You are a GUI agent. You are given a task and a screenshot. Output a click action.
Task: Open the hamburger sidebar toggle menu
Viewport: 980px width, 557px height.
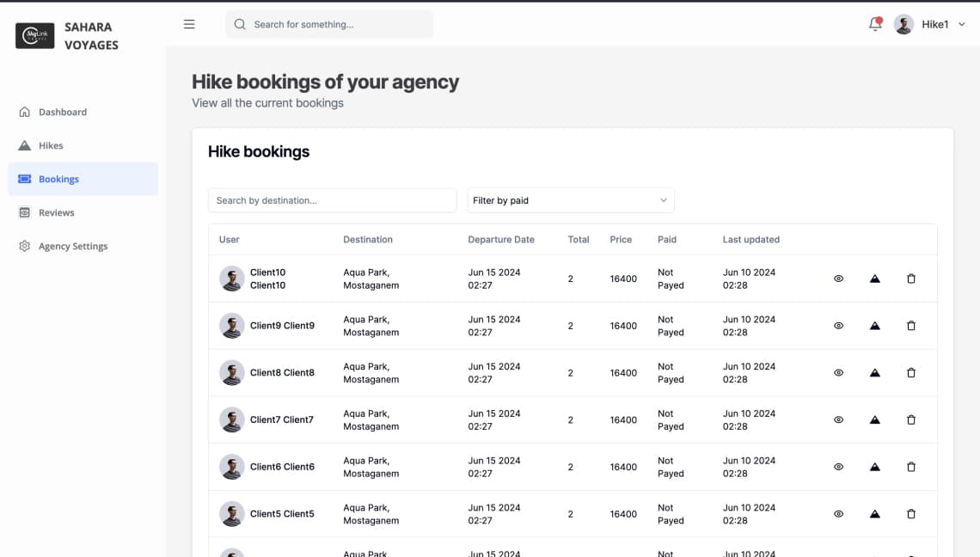pyautogui.click(x=189, y=24)
